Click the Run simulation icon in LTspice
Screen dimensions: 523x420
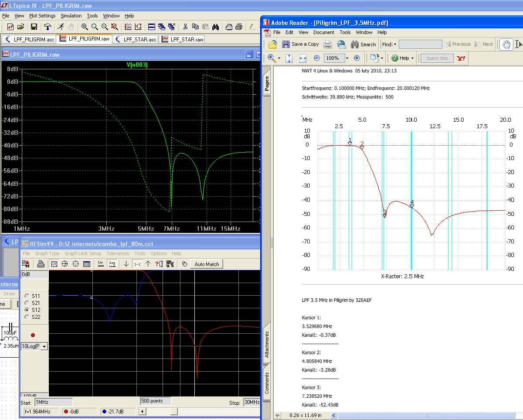pos(61,27)
